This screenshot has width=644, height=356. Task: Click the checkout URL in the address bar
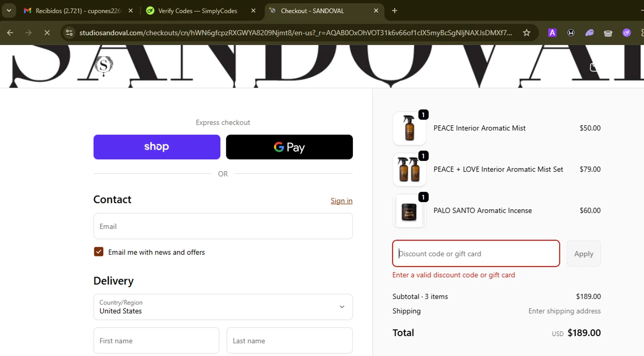tap(295, 33)
